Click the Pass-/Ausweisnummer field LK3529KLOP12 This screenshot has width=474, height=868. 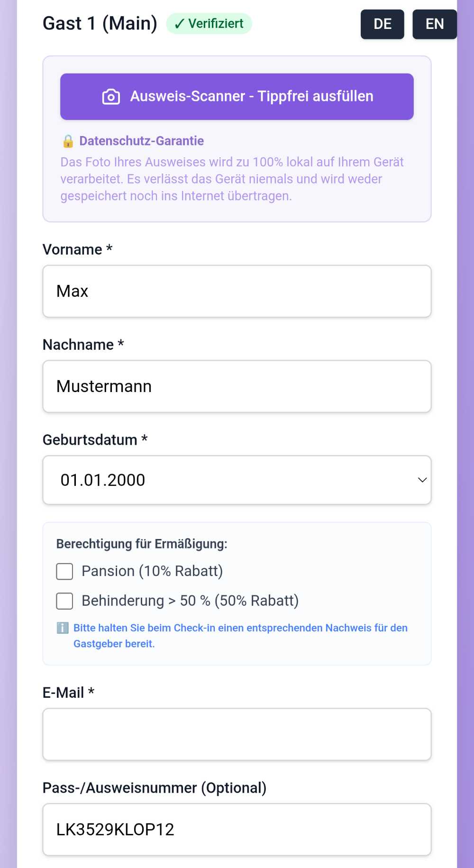click(237, 830)
